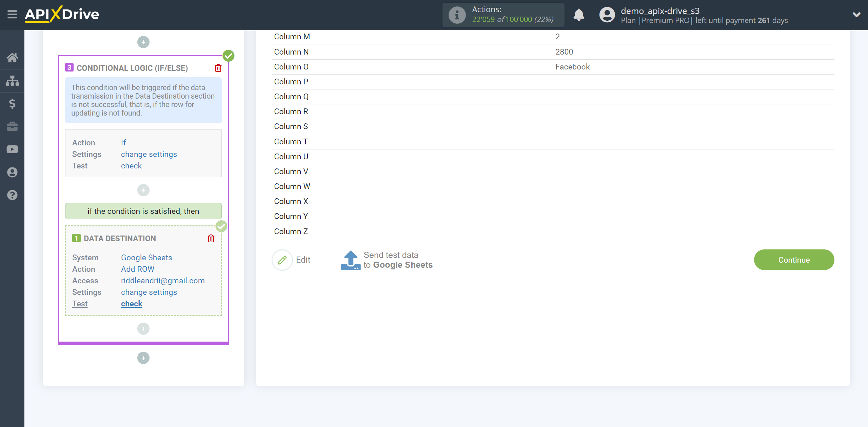Add step above Conditional Logic block

tap(143, 42)
